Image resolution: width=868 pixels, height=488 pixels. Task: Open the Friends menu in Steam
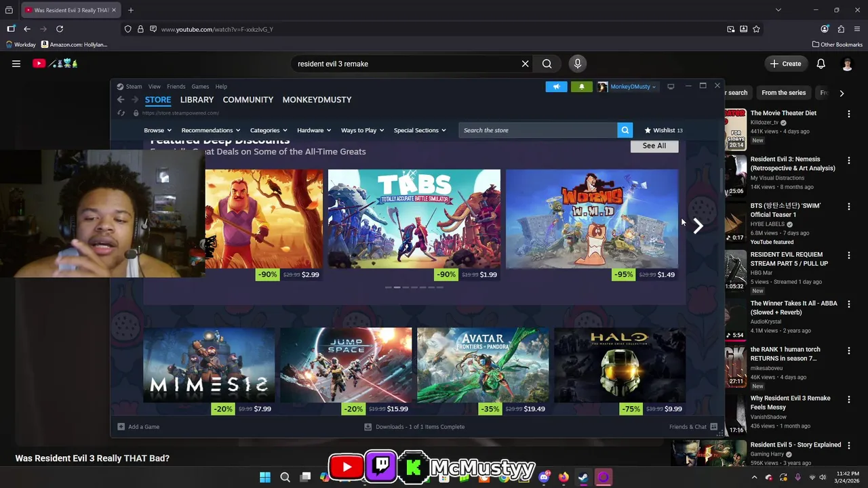[x=176, y=87]
